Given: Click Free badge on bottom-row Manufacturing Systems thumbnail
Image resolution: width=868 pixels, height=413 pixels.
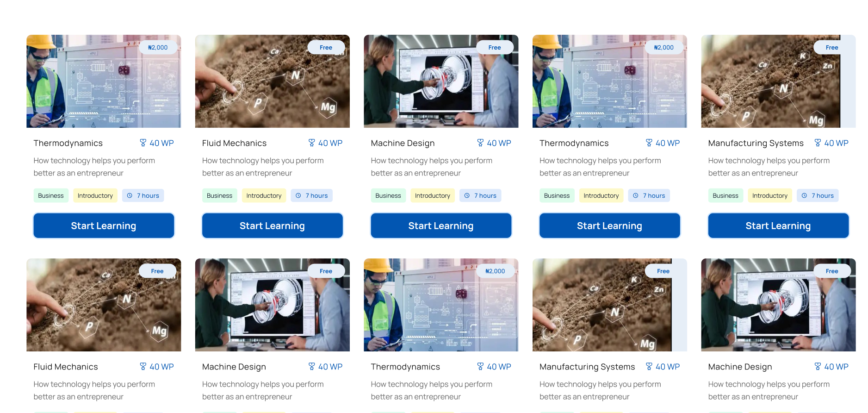Looking at the screenshot, I should pyautogui.click(x=663, y=271).
